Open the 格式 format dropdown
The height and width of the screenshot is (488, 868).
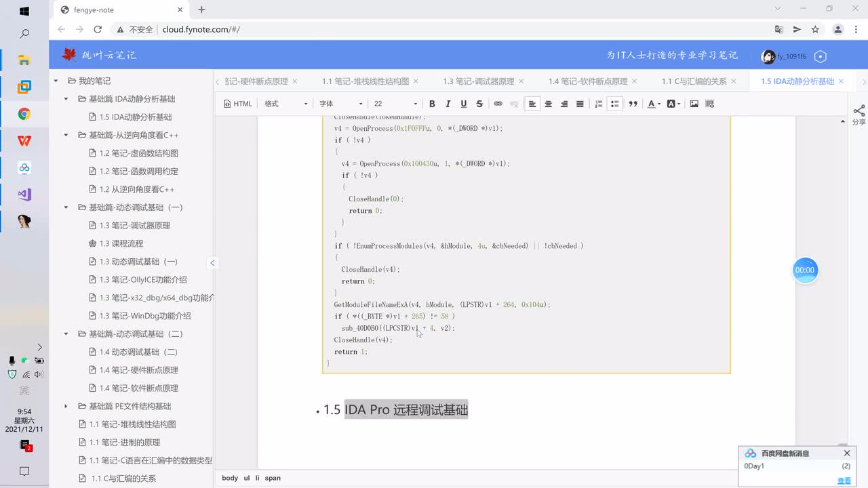coord(286,104)
